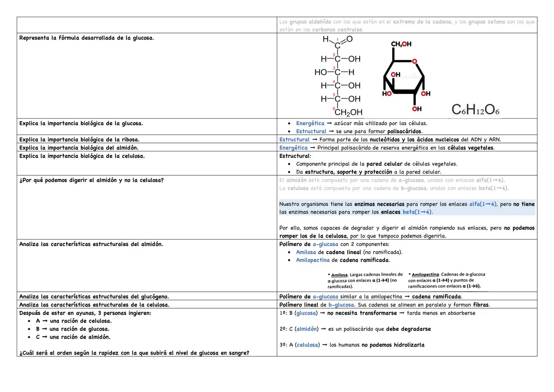Screen dimensions: 554x392
Task: Select the word Amilosa in the almidón answer
Action: click(306, 252)
